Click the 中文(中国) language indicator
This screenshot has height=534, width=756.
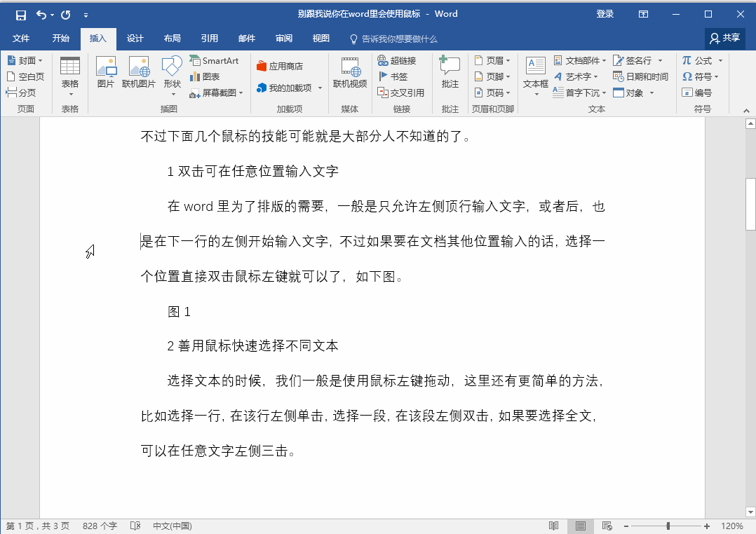tap(172, 526)
